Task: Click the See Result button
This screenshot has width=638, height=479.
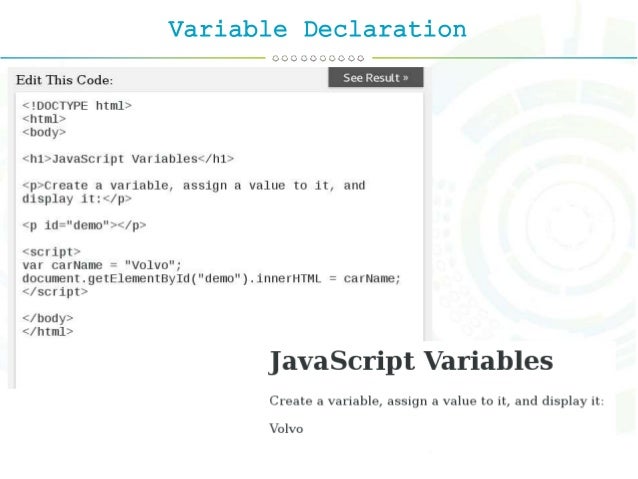Action: 376,77
